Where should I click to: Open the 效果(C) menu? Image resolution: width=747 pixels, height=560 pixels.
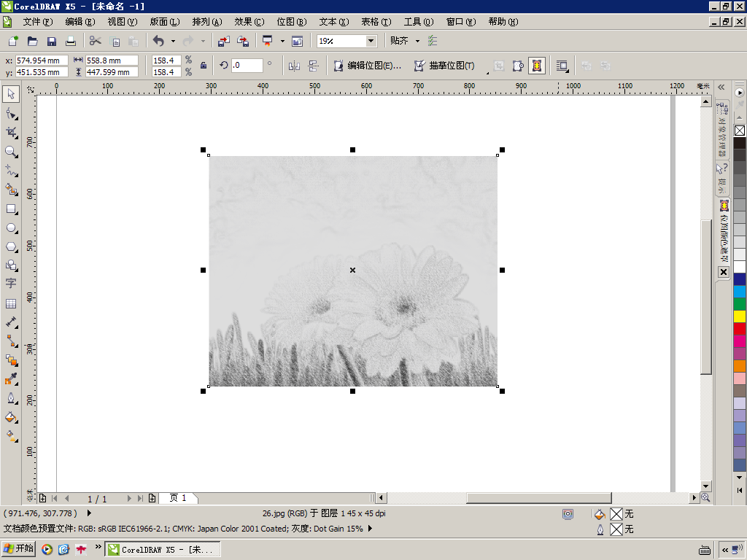tap(249, 22)
